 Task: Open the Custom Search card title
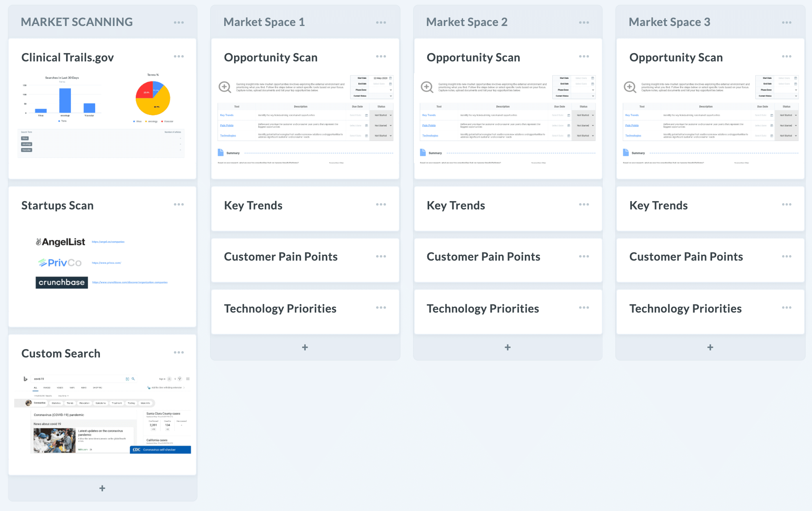(x=61, y=354)
